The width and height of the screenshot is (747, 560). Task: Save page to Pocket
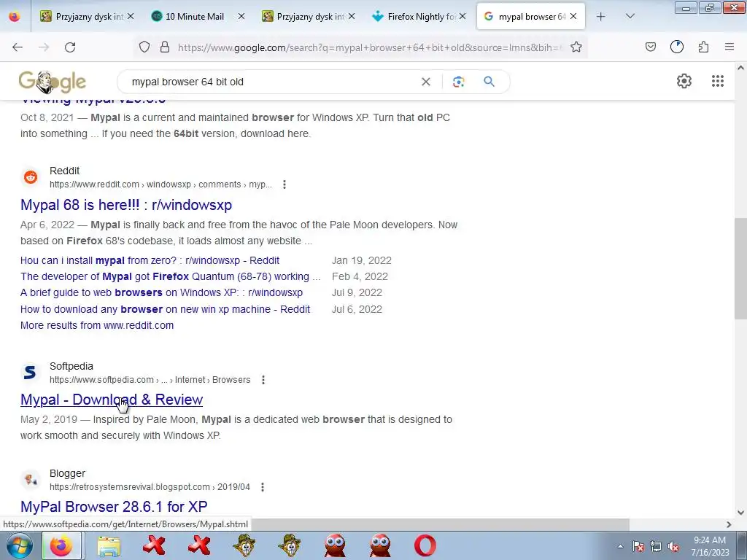point(651,47)
